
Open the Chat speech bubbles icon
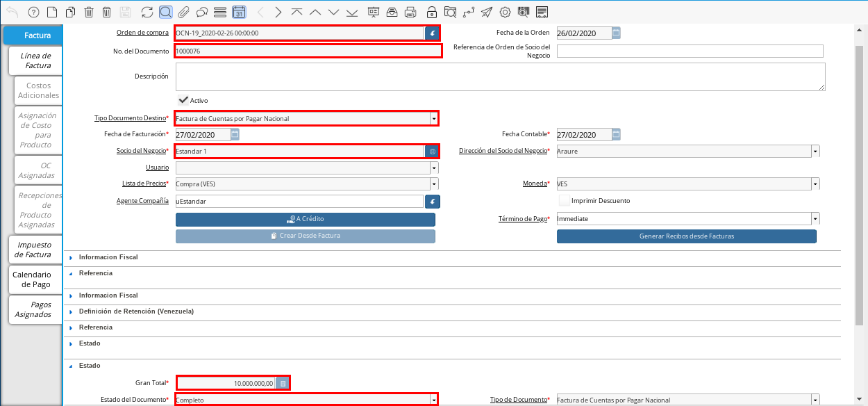[x=202, y=12]
